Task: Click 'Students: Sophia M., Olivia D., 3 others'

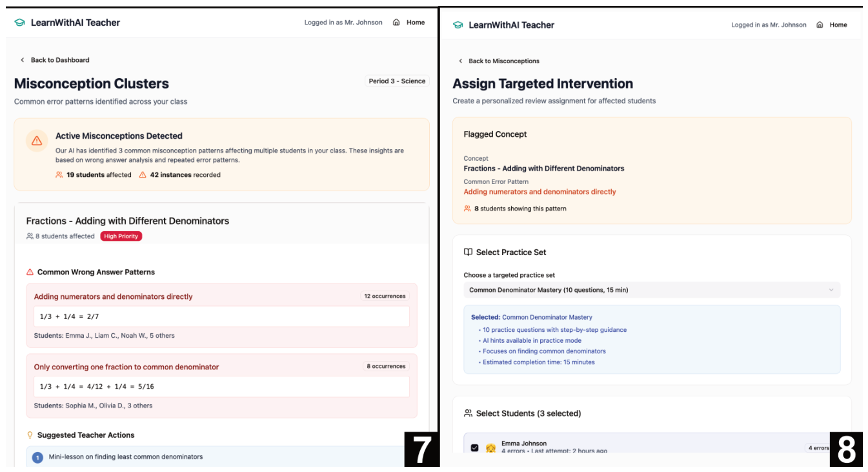Action: pos(93,405)
